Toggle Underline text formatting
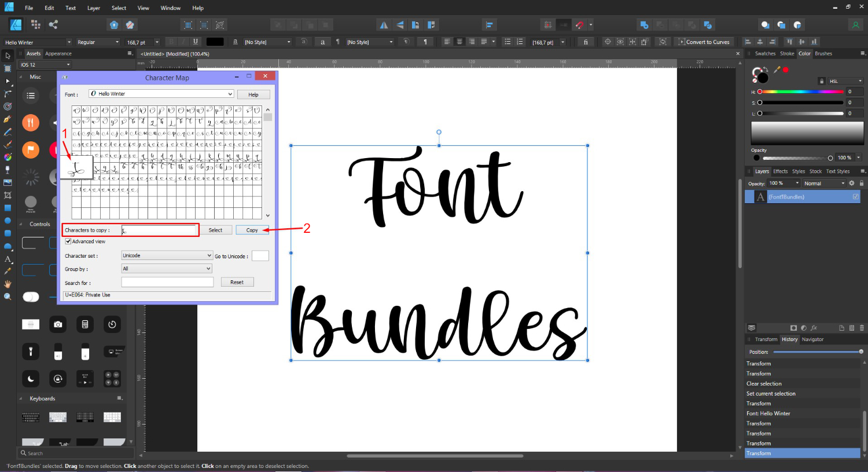868x472 pixels. (196, 42)
